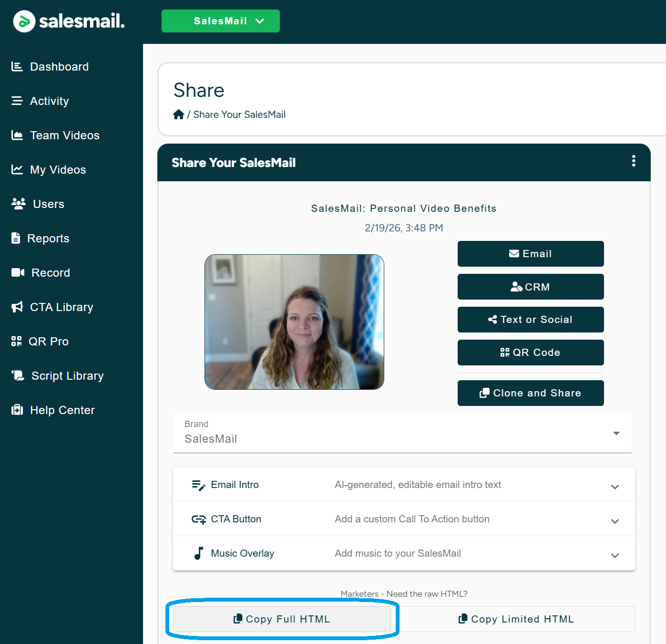This screenshot has height=644, width=666.
Task: Click the Script Library scroll icon
Action: (18, 375)
